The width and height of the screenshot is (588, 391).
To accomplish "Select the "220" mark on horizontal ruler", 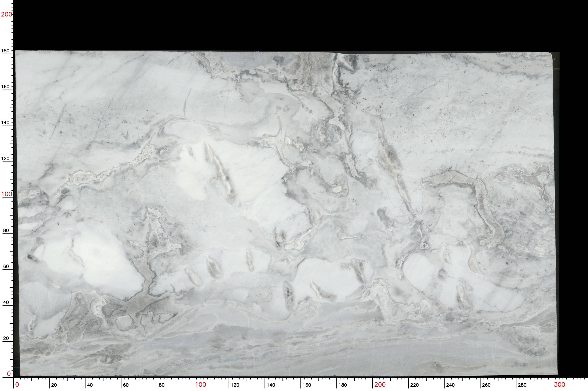I will pos(415,385).
